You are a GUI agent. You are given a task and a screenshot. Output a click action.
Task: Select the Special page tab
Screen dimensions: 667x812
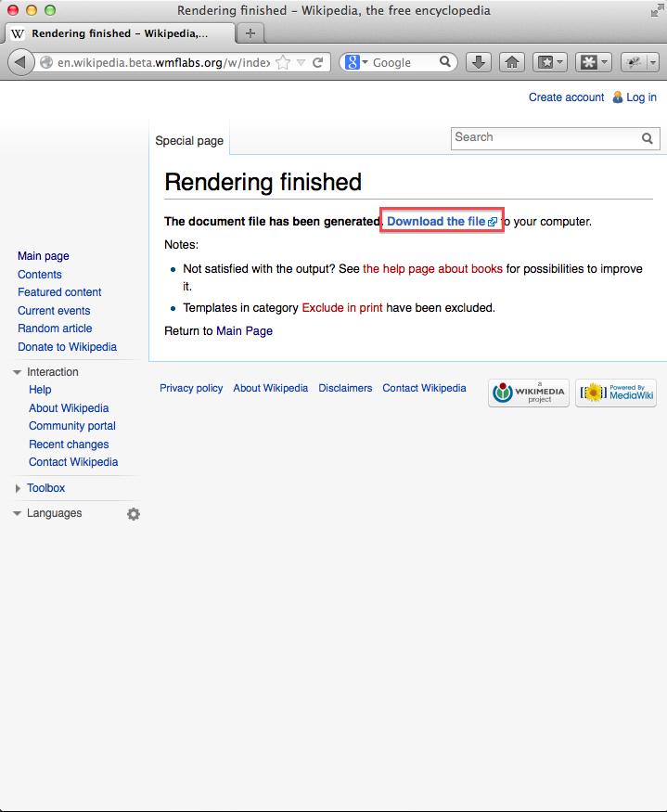pyautogui.click(x=189, y=141)
